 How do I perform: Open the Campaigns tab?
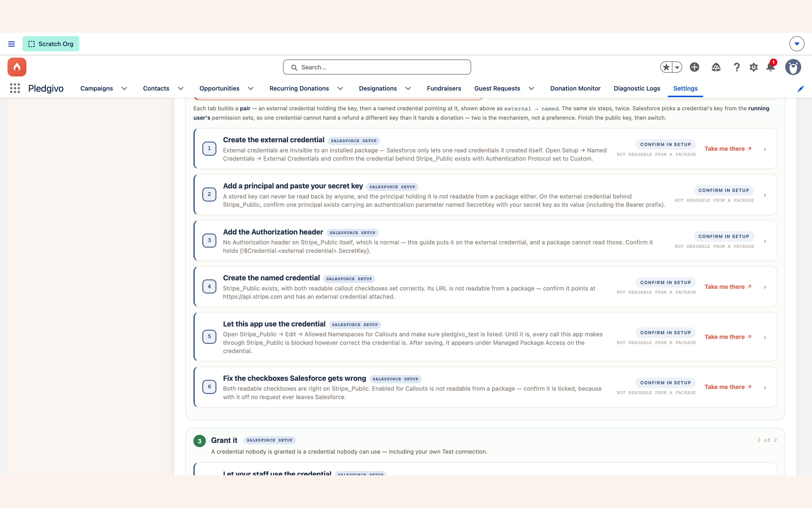click(x=97, y=88)
